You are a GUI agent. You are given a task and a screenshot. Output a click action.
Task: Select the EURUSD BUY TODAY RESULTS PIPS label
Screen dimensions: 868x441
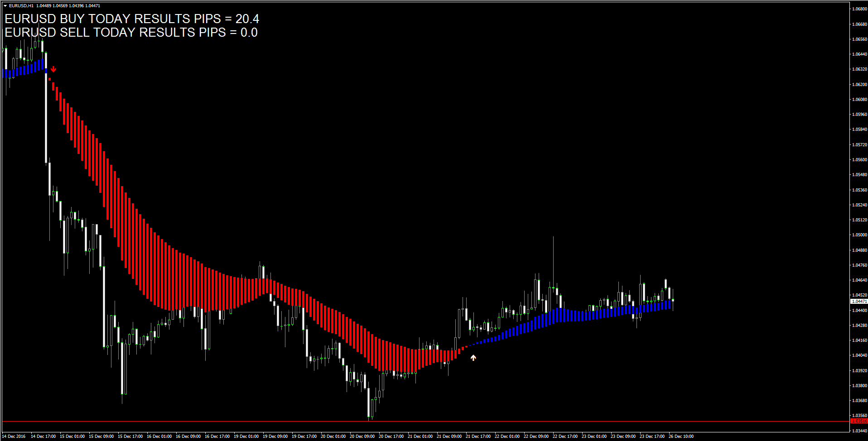click(132, 19)
